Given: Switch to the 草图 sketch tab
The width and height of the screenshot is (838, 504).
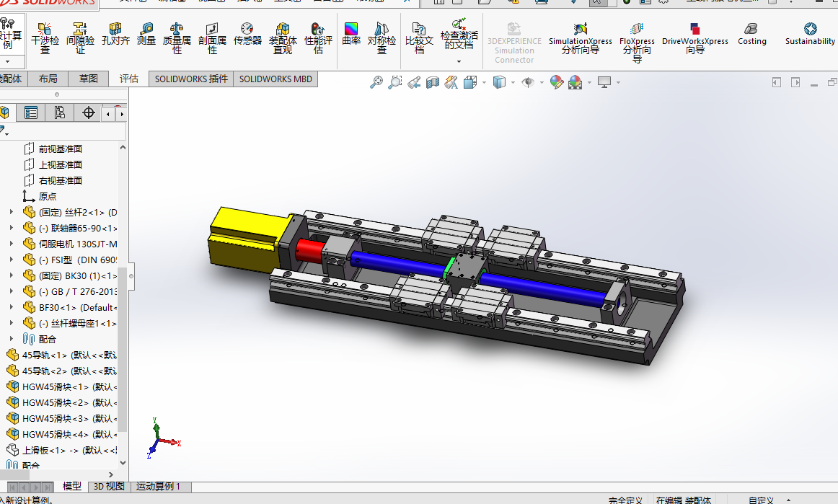Looking at the screenshot, I should tap(88, 79).
